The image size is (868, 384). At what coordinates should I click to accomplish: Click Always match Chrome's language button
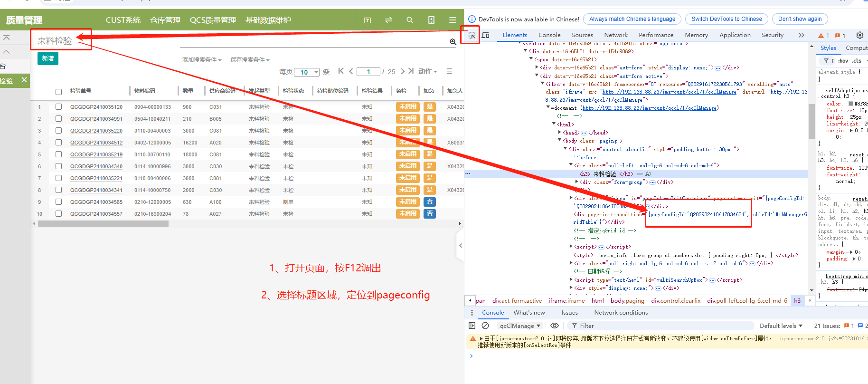(632, 19)
